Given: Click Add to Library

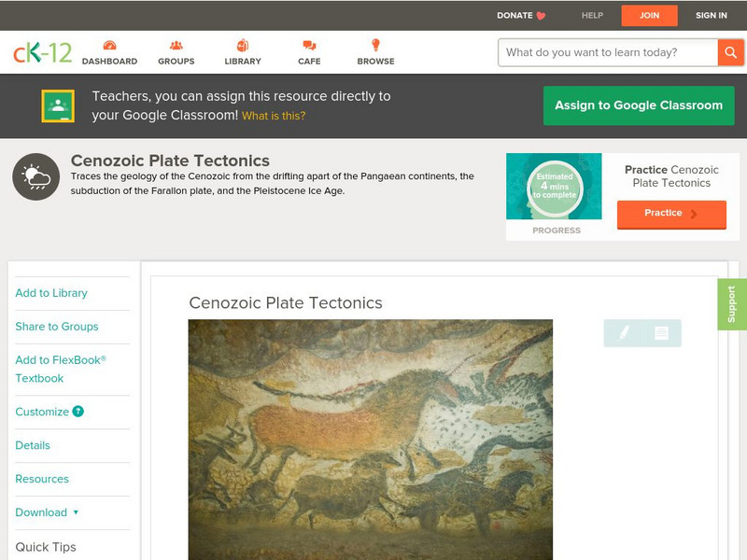Looking at the screenshot, I should point(51,293).
